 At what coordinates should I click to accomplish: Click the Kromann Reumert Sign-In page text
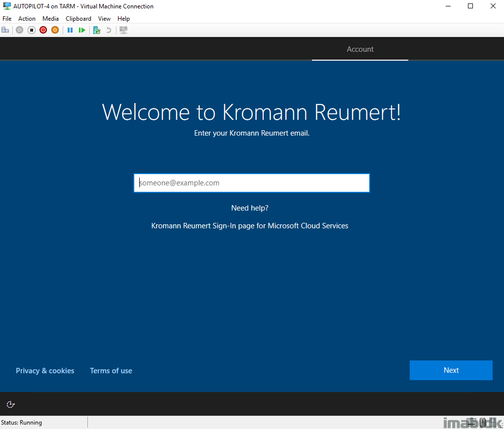[250, 226]
